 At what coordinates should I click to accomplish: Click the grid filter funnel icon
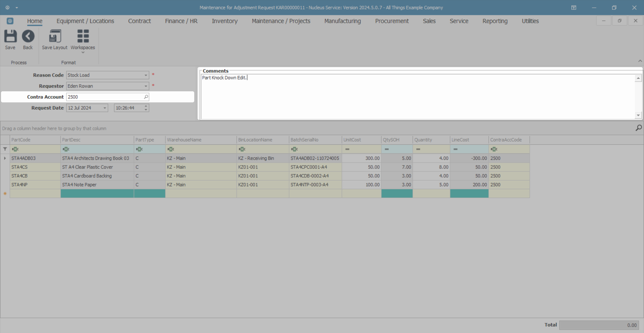(x=5, y=149)
